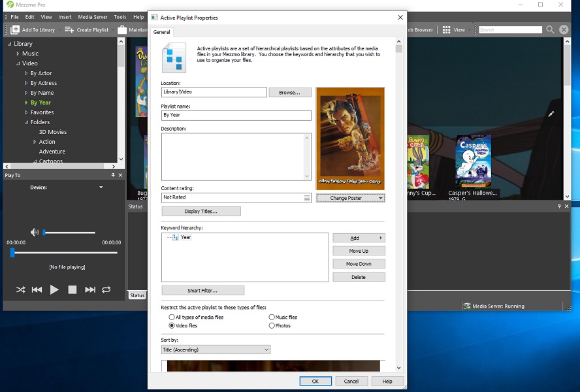Open the File menu
580x392 pixels.
point(14,17)
